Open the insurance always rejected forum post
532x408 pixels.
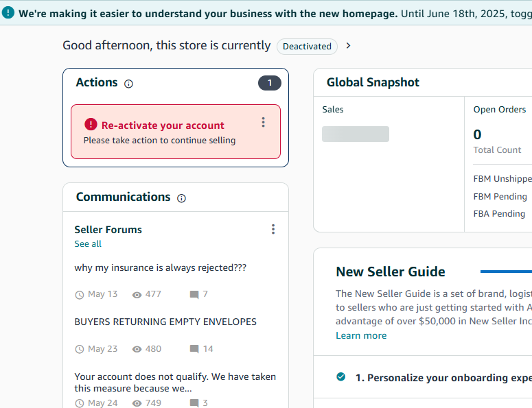tap(161, 267)
